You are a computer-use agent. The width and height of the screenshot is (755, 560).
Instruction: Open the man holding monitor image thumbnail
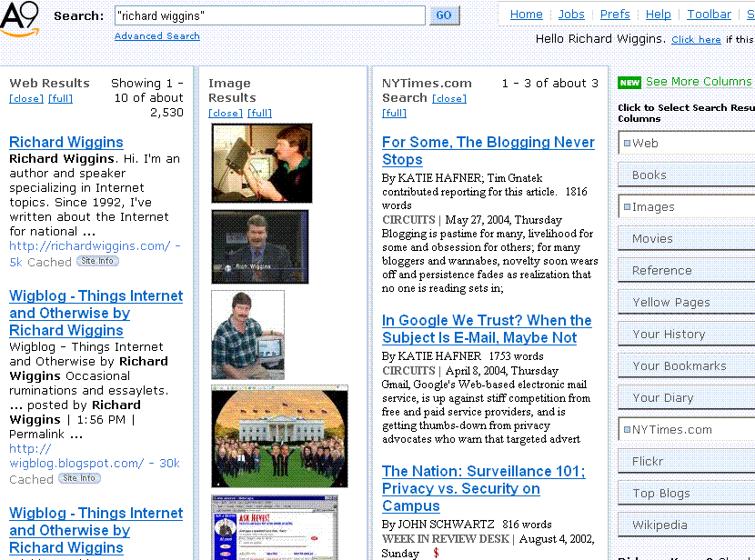pos(261,163)
